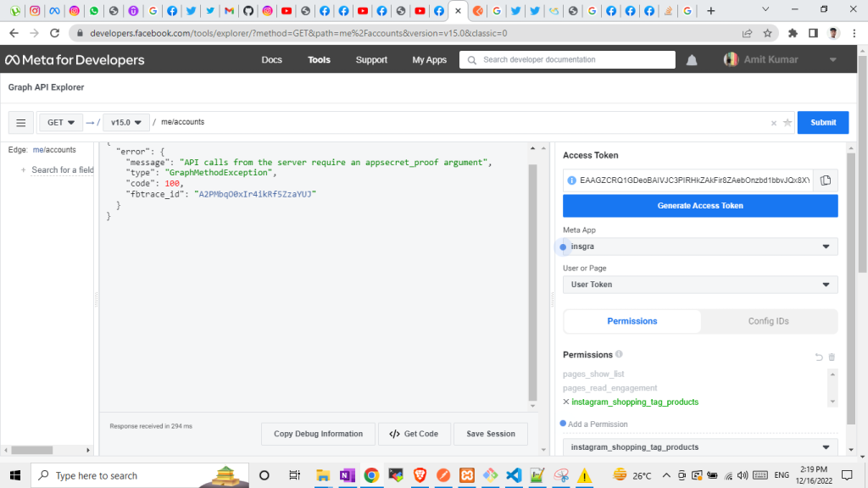Viewport: 868px width, 488px height.
Task: Open the Visual Studio Code taskbar icon
Action: pyautogui.click(x=512, y=475)
